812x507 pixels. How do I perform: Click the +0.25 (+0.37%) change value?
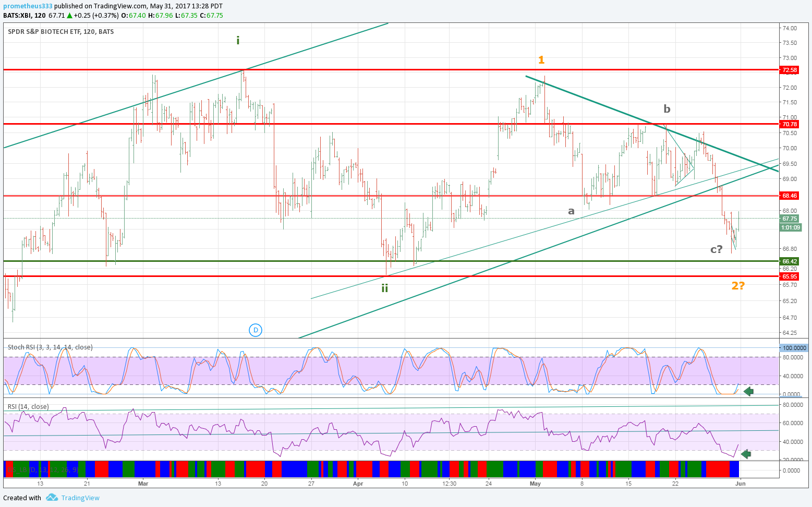click(96, 16)
